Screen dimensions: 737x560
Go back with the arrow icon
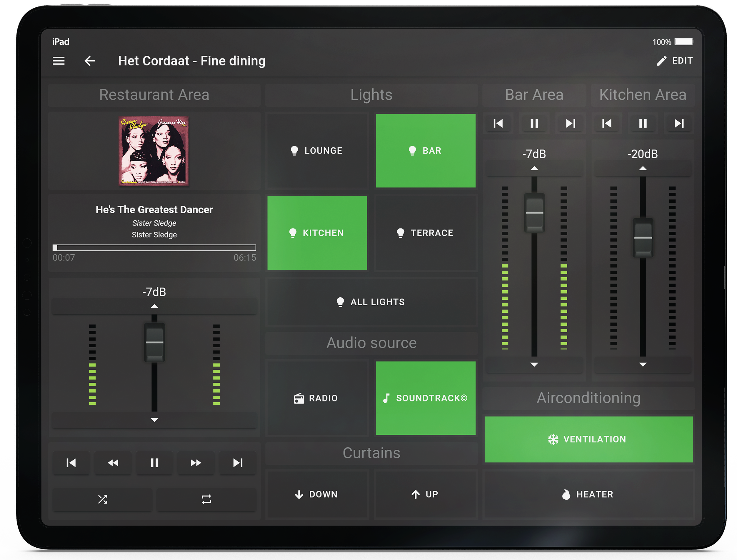90,61
